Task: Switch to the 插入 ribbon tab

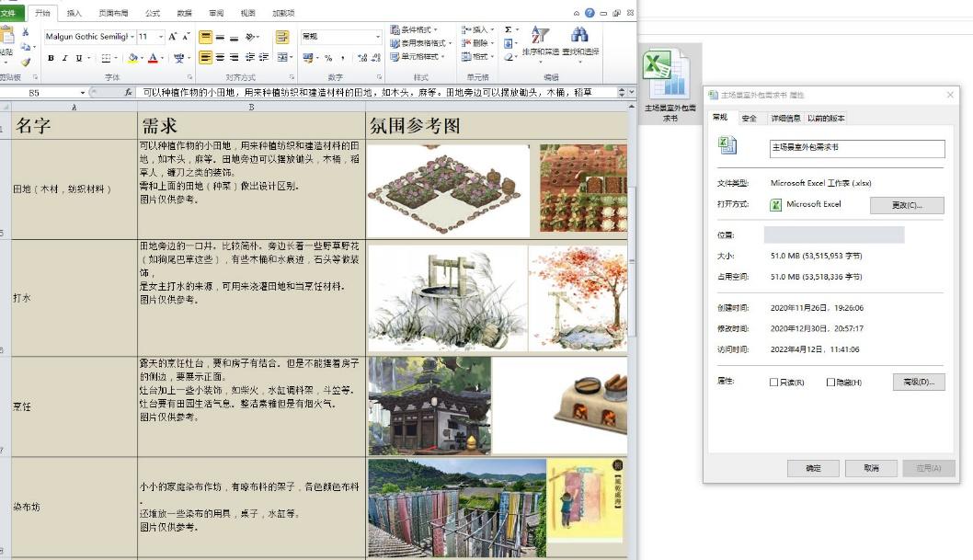Action: point(74,13)
